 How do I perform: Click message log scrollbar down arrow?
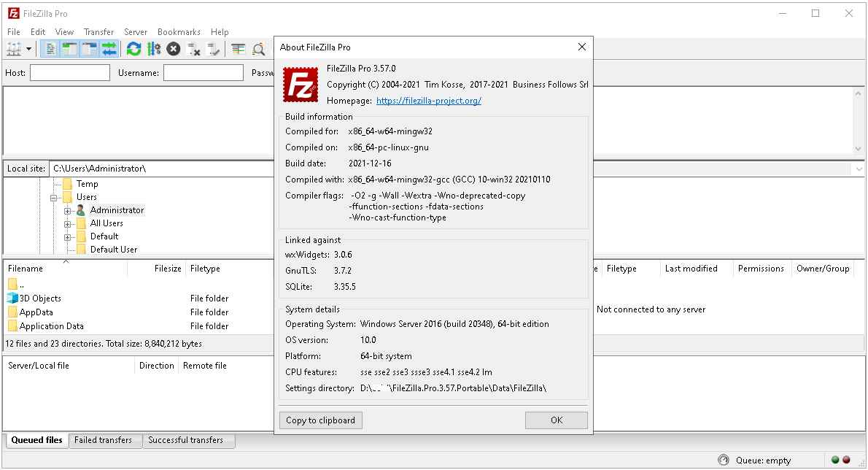(858, 148)
